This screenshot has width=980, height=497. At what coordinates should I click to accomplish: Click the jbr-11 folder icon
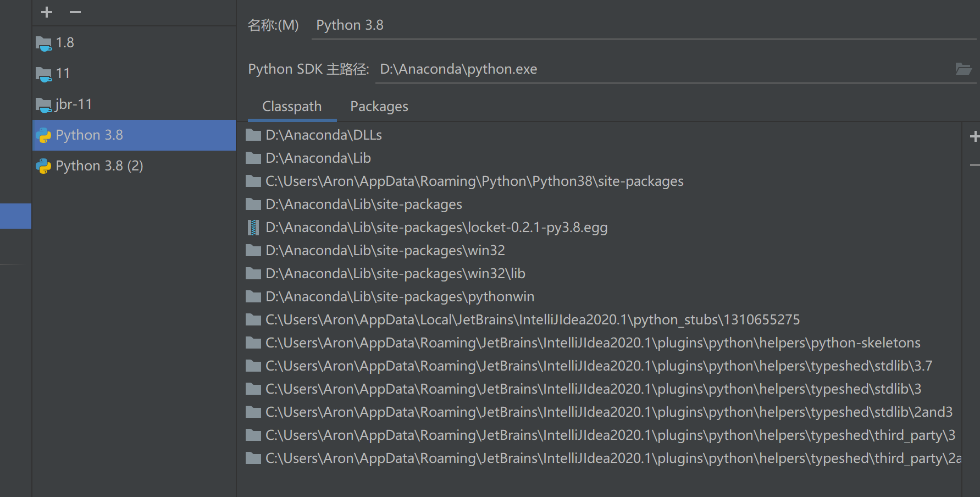pos(43,105)
